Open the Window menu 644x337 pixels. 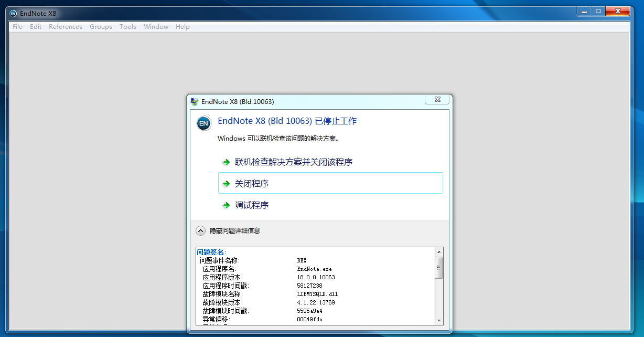pos(156,27)
